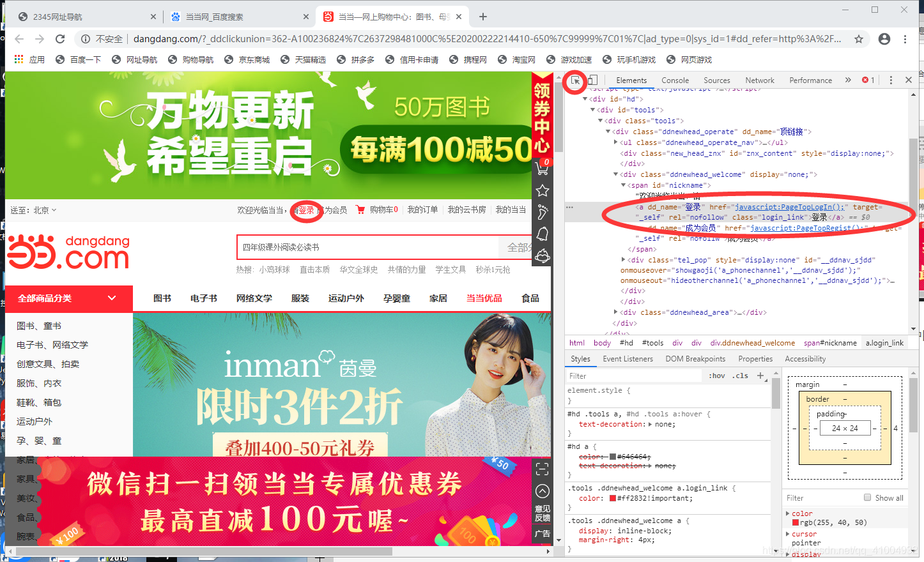Click the #ff2832 color swatch
The height and width of the screenshot is (562, 924).
coord(613,498)
